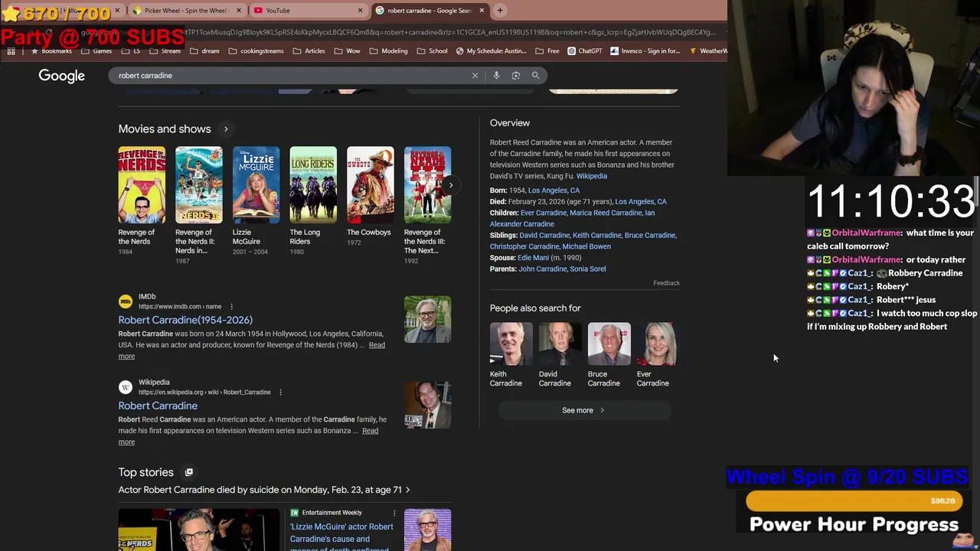Open Actor Robert Carradine died by suicide headline
The height and width of the screenshot is (551, 980).
264,490
